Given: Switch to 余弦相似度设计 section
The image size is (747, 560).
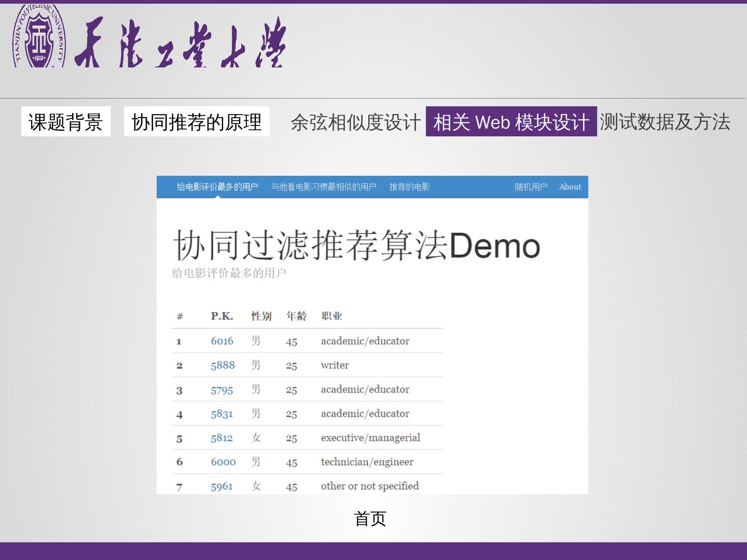Looking at the screenshot, I should pos(355,122).
